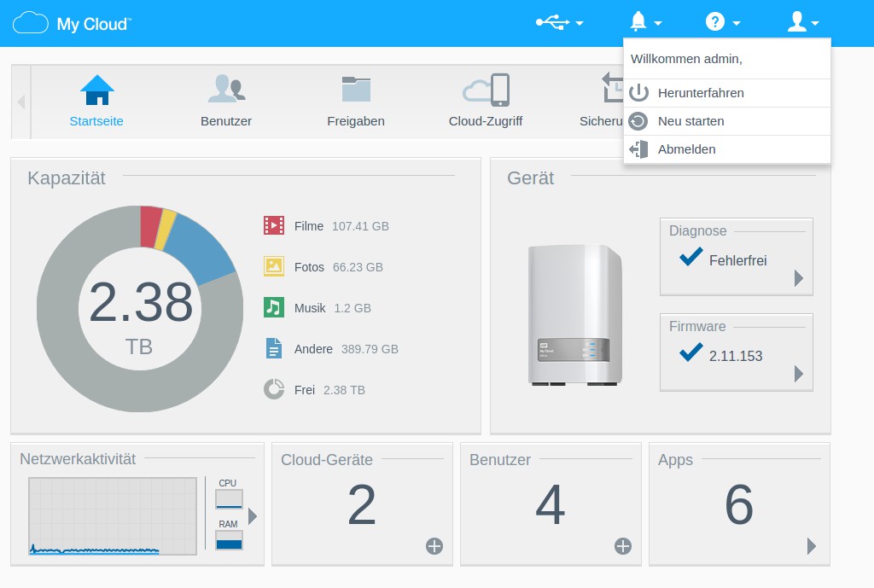Open the Cloud-Zugriff navigation tab
Viewport: 874px width, 588px height.
pyautogui.click(x=486, y=102)
